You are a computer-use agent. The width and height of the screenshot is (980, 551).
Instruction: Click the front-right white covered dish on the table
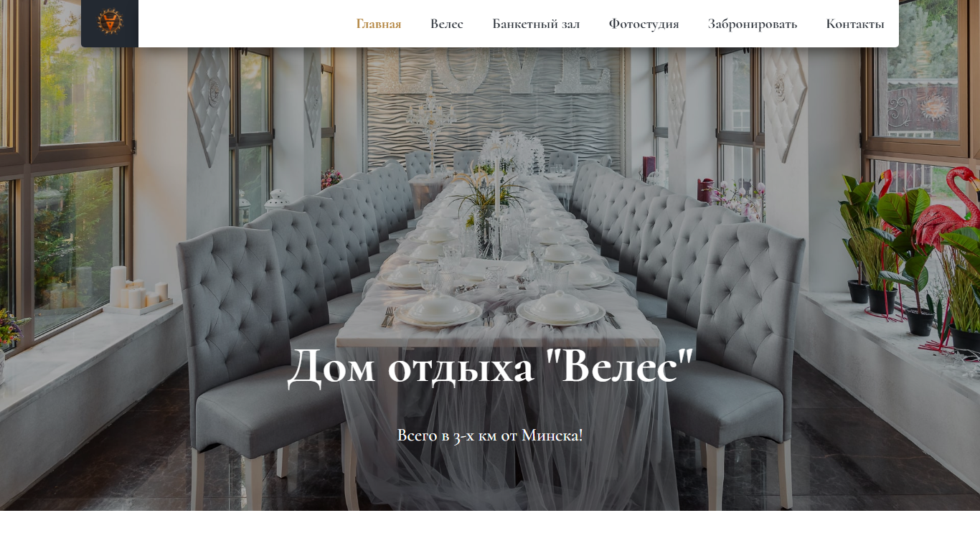coord(561,309)
